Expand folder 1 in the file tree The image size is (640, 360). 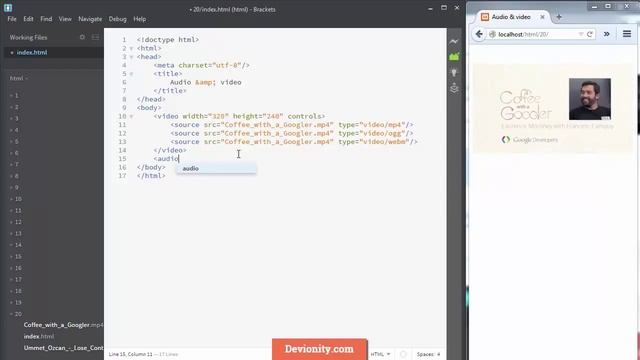pyautogui.click(x=15, y=96)
